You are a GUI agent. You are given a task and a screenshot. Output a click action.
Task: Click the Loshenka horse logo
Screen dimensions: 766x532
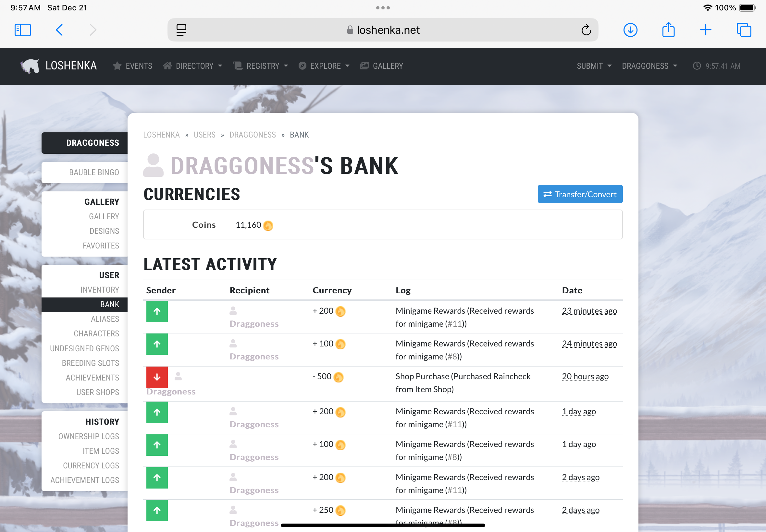[x=30, y=66]
